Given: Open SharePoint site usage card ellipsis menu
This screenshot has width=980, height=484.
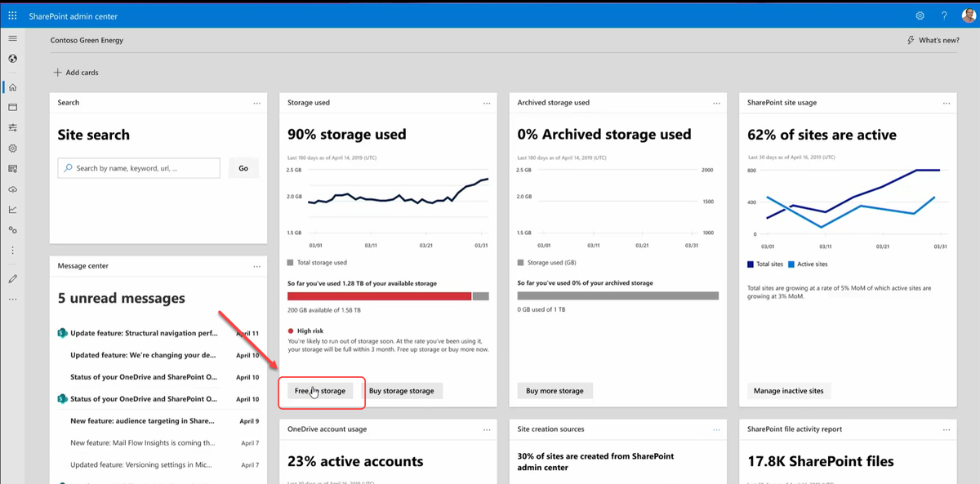Looking at the screenshot, I should tap(947, 103).
